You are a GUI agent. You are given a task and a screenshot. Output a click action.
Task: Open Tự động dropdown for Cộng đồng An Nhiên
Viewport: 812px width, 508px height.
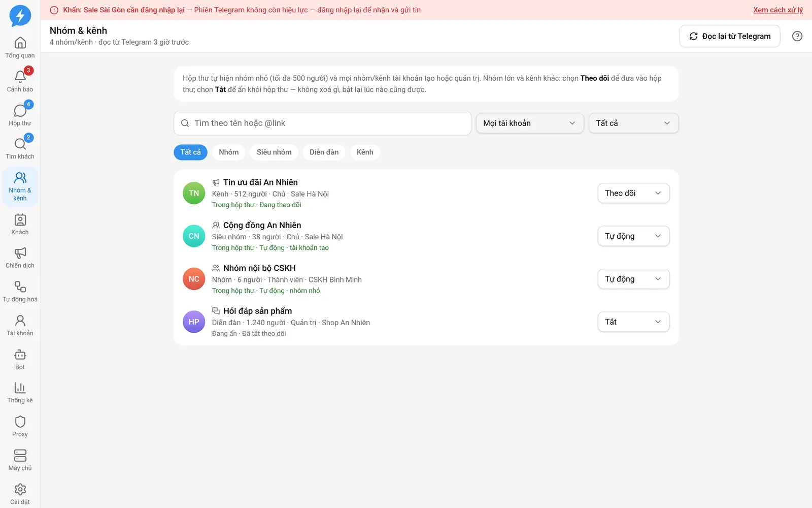pyautogui.click(x=633, y=236)
